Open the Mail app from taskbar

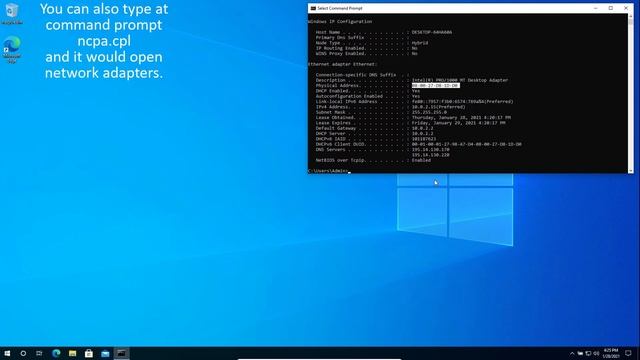point(105,353)
